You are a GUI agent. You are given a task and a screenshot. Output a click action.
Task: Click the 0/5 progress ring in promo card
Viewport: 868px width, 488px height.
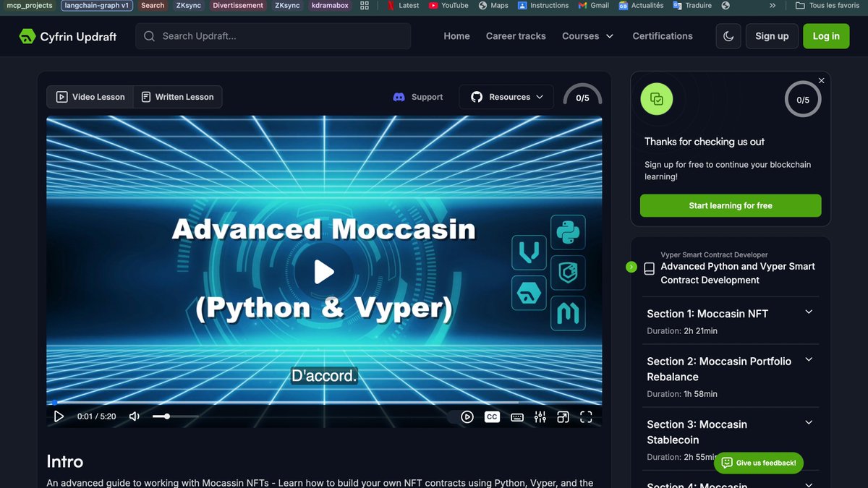[x=803, y=100]
